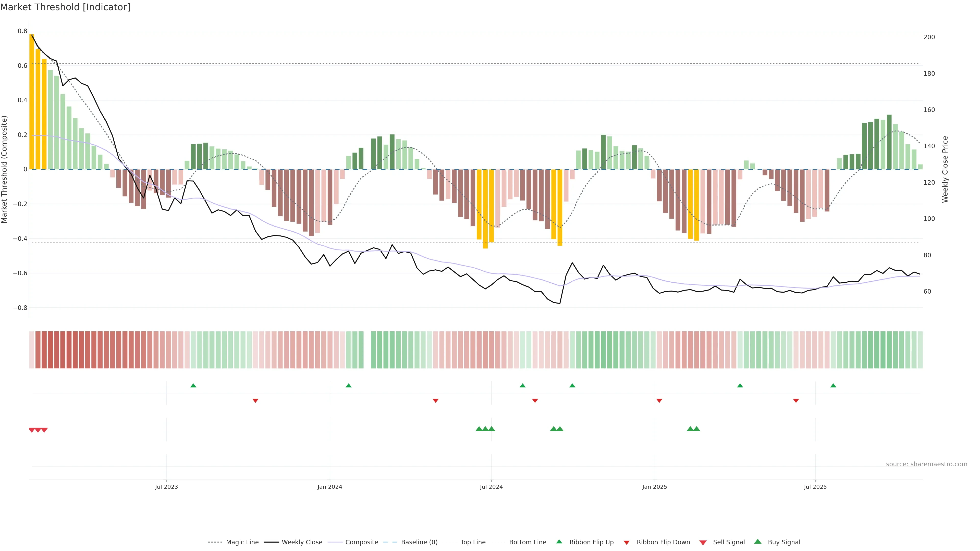Click the Jan 2024 x-axis label
The width and height of the screenshot is (980, 551).
click(330, 487)
